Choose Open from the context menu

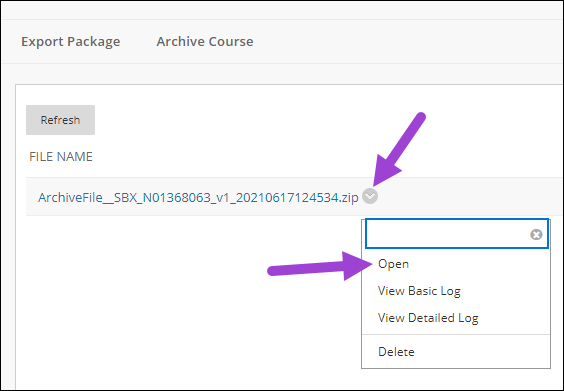pyautogui.click(x=393, y=264)
